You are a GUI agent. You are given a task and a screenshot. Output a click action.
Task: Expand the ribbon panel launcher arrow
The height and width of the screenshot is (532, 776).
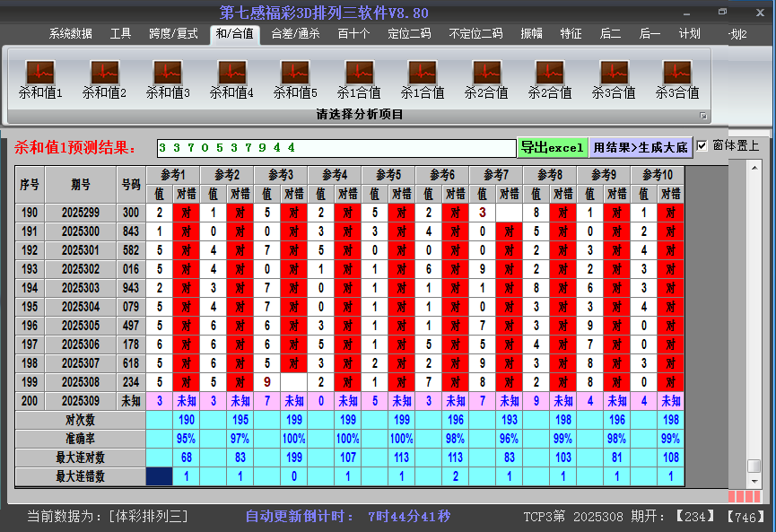point(703,116)
